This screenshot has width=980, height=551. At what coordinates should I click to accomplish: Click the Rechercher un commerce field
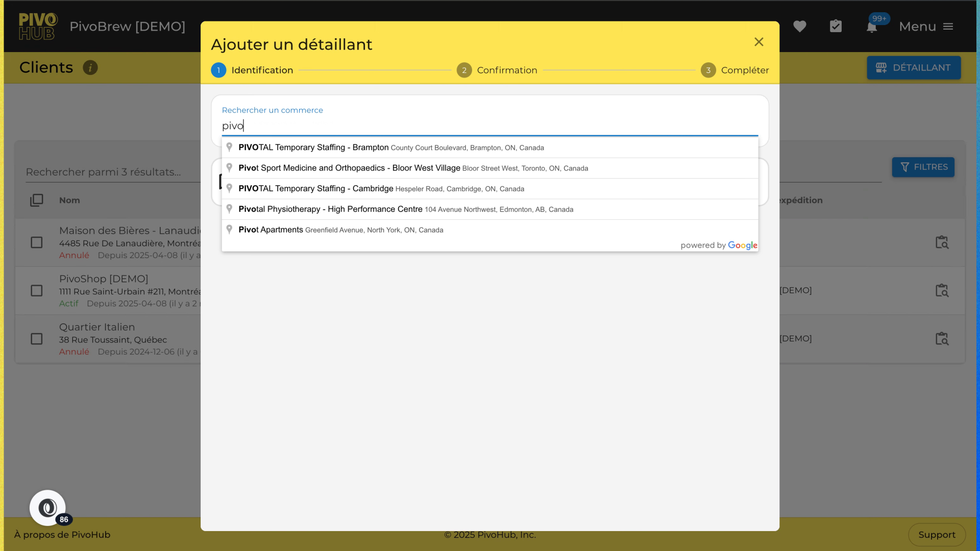489,126
